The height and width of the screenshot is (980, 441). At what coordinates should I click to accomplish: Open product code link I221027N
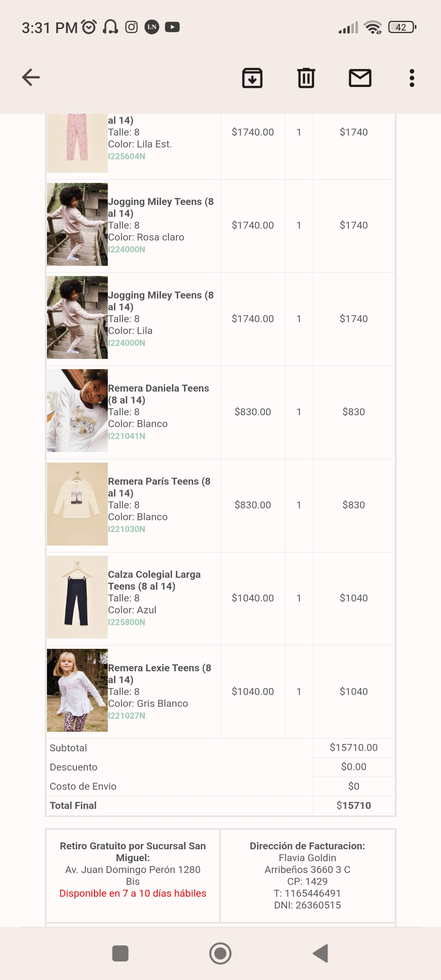coord(127,716)
